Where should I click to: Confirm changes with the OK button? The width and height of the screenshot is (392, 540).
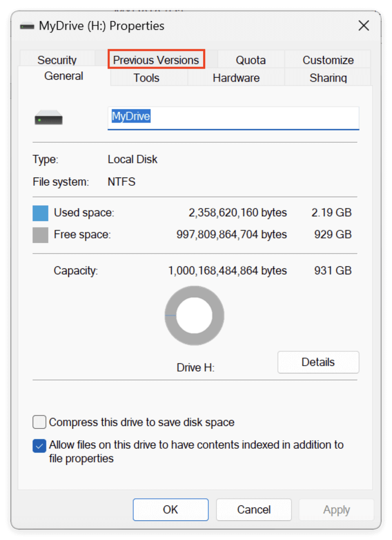[171, 509]
